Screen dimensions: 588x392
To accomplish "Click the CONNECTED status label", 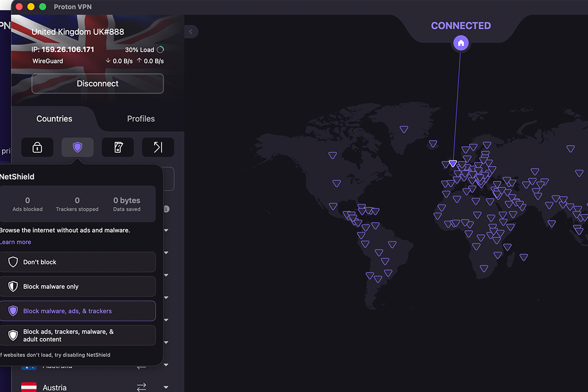I will tap(461, 26).
